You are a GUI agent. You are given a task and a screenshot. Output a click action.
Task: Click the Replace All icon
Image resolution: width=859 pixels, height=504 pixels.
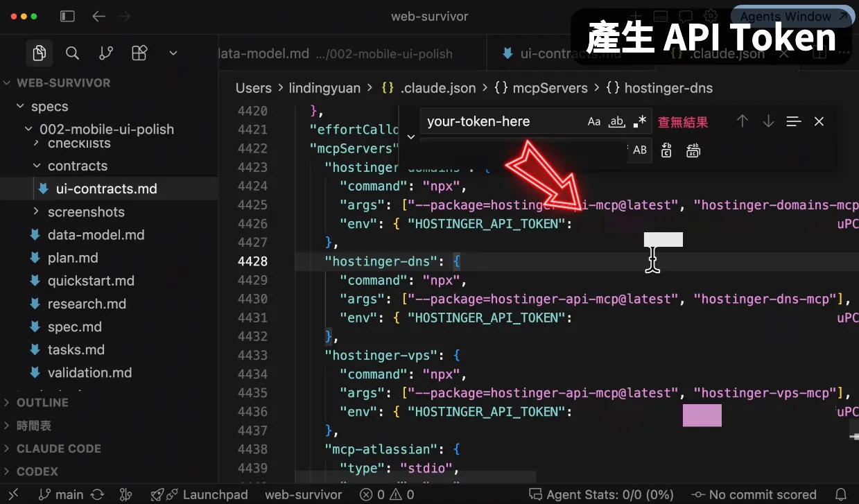click(693, 150)
